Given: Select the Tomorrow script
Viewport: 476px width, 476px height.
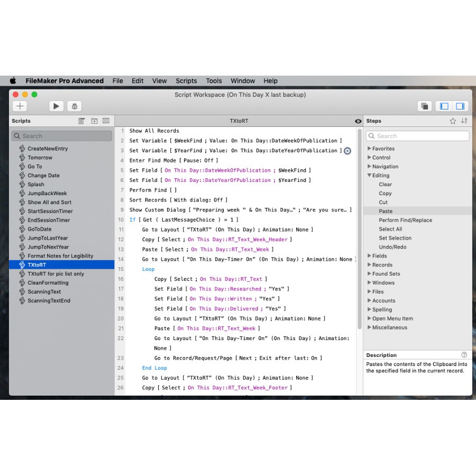Looking at the screenshot, I should click(40, 158).
